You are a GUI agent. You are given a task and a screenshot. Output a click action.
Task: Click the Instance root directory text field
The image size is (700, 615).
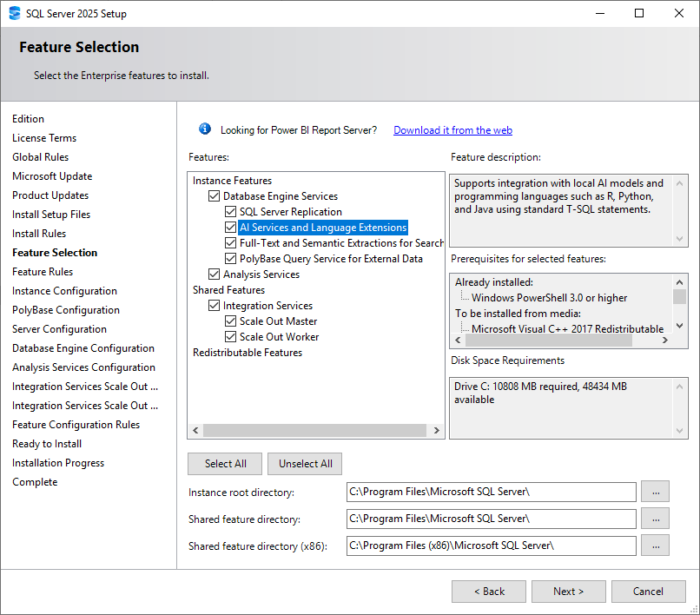coord(491,492)
